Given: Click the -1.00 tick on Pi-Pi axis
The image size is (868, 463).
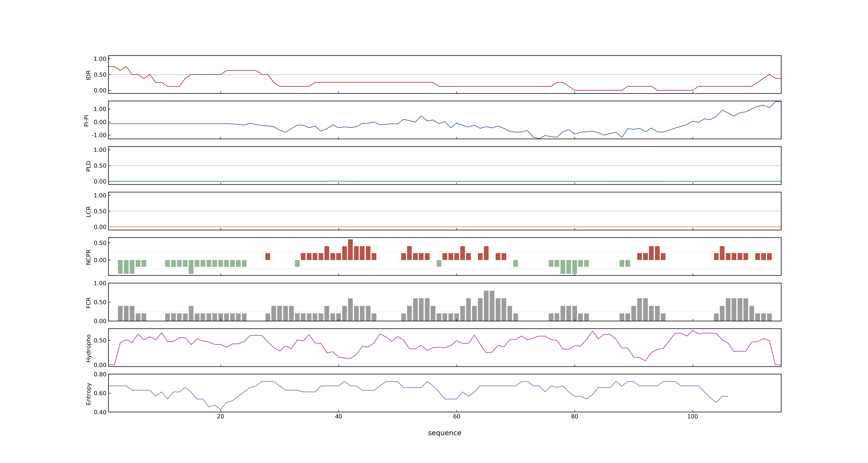Looking at the screenshot, I should click(x=99, y=135).
